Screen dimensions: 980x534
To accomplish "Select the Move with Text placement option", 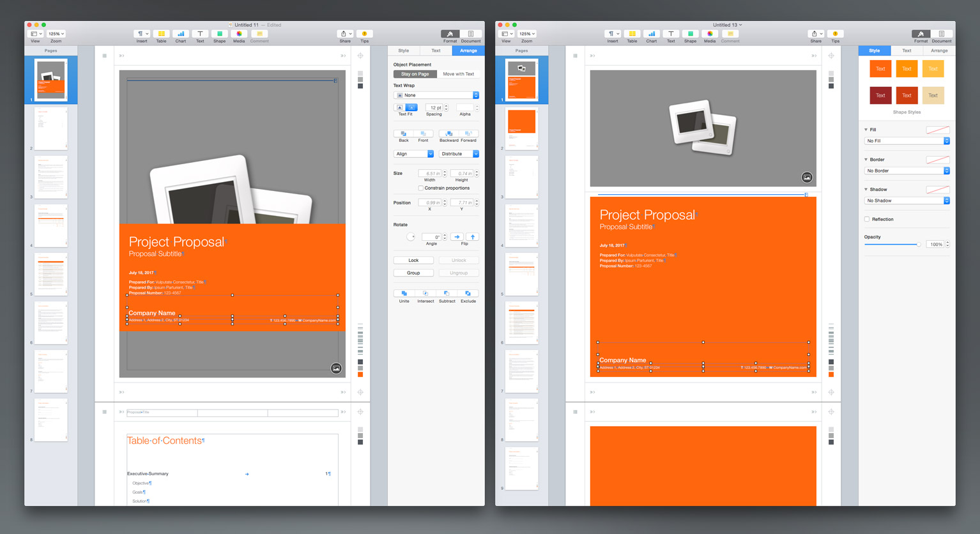I will 458,74.
